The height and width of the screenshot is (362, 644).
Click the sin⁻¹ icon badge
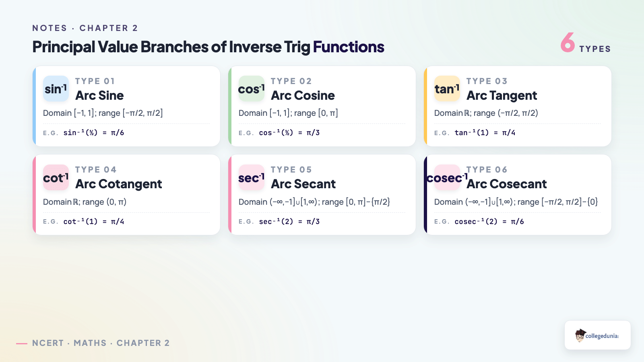(56, 88)
